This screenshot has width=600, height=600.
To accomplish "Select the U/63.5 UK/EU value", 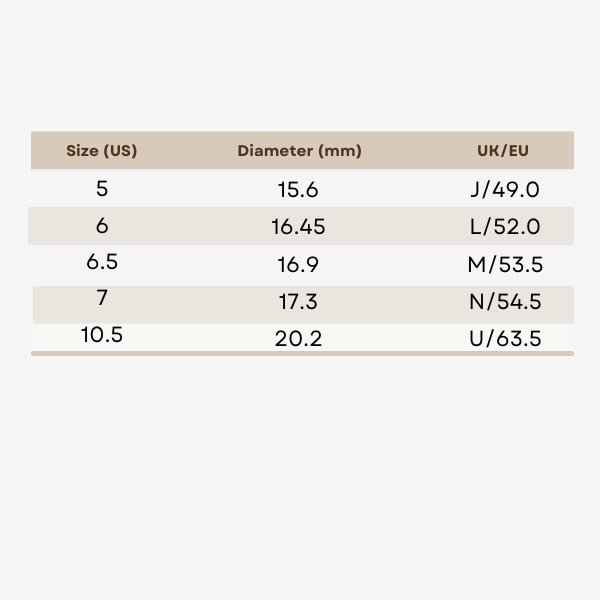I will coord(505,339).
